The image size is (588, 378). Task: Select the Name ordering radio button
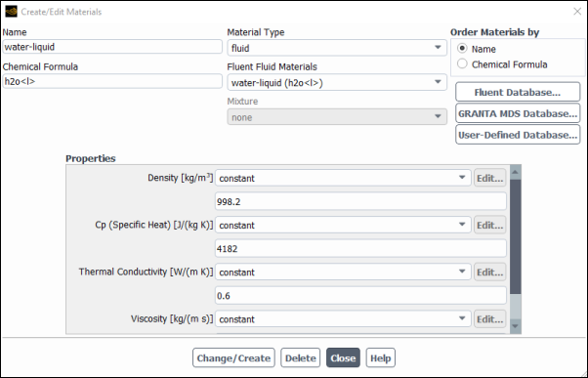[x=462, y=49]
